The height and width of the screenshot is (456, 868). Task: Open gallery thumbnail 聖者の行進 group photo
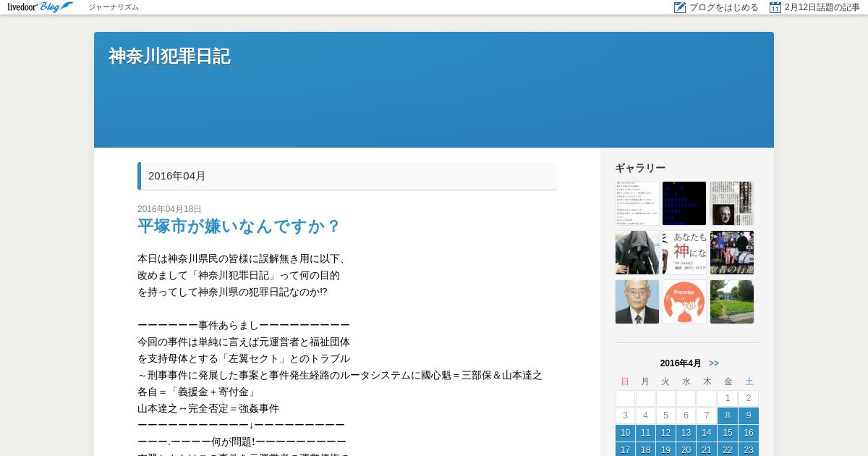[x=732, y=253]
